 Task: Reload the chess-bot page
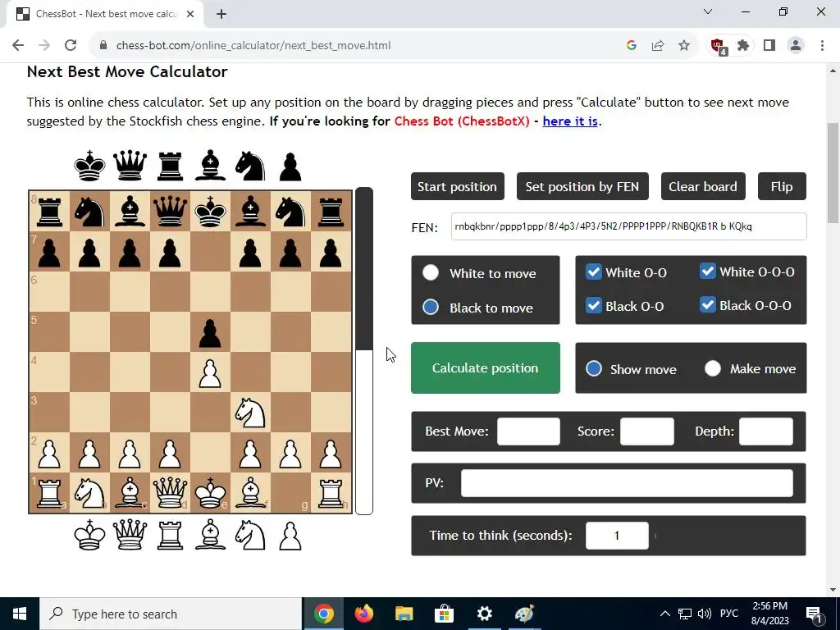tap(71, 46)
